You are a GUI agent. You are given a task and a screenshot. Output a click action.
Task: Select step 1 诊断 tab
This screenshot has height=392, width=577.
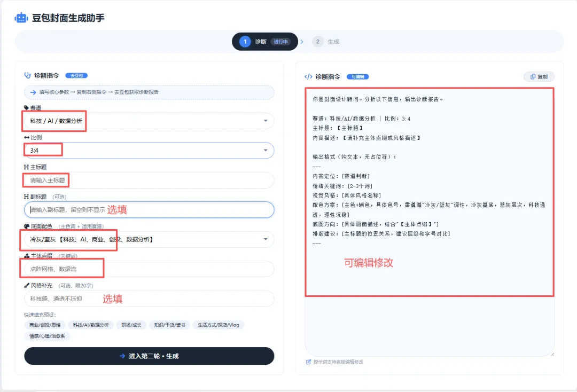(x=264, y=42)
